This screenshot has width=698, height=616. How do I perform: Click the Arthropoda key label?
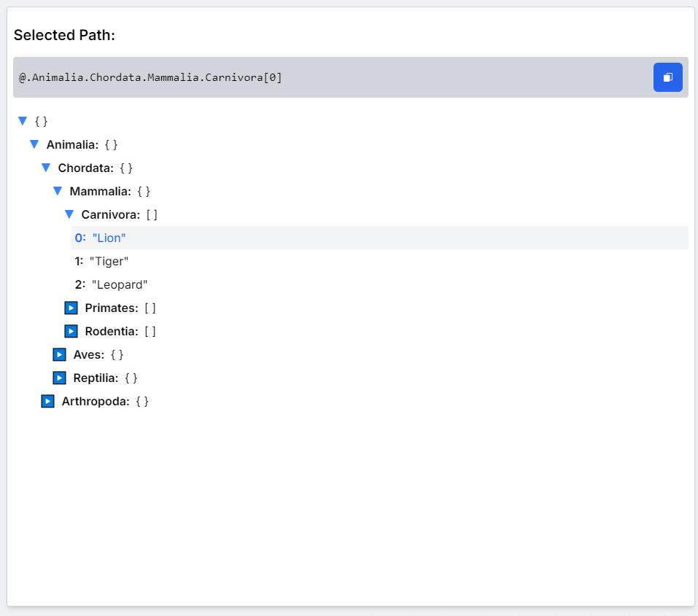pyautogui.click(x=95, y=401)
